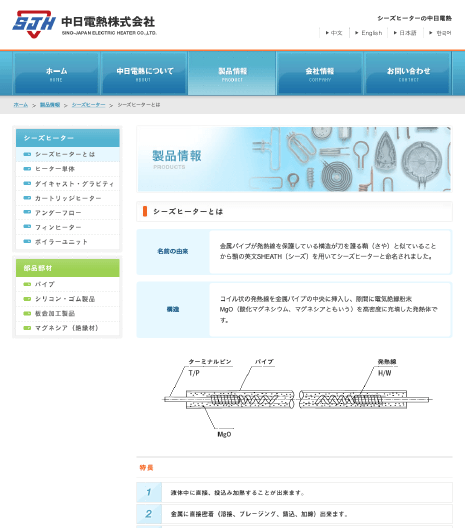This screenshot has width=465, height=528.
Task: Click the 特長 section heading
Action: [x=146, y=467]
